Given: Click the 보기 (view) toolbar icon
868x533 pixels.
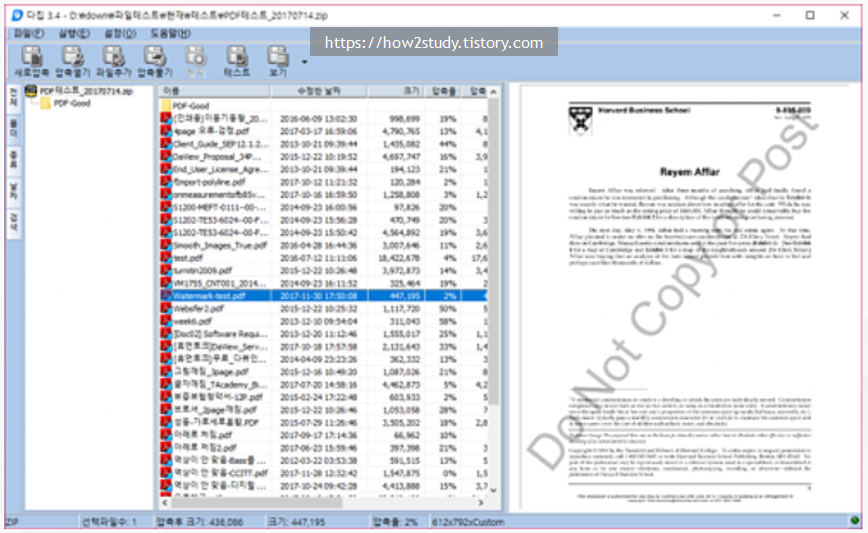Looking at the screenshot, I should 278,61.
